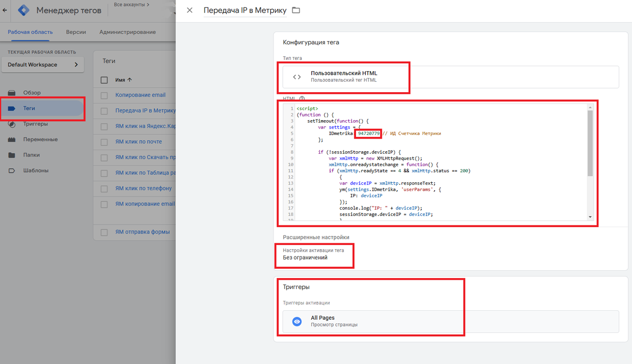Tick the select-all checkbox beside Имя
Screen dimensions: 632x364
104,80
